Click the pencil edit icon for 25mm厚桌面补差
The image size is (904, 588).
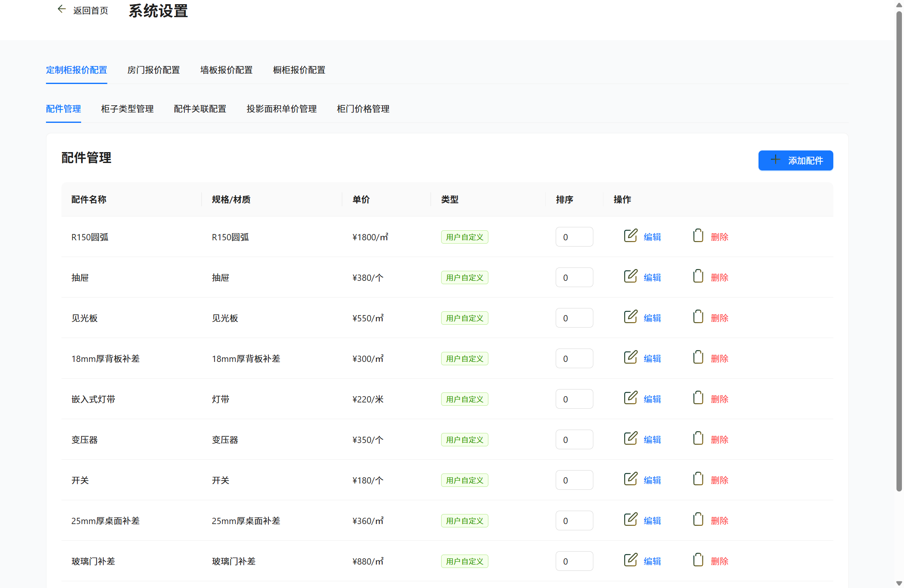pyautogui.click(x=631, y=519)
